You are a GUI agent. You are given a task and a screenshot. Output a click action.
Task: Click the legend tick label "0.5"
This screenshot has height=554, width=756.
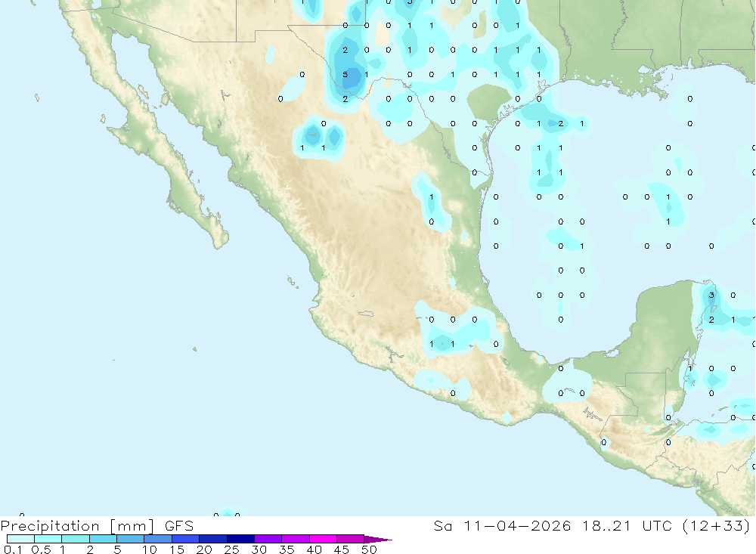click(41, 549)
